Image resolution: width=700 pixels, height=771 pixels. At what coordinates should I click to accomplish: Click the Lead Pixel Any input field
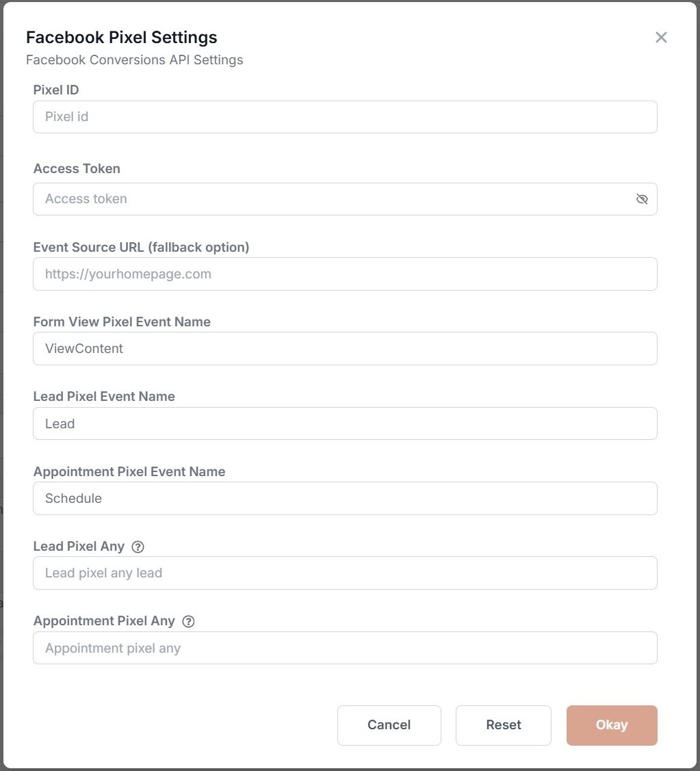pos(345,573)
